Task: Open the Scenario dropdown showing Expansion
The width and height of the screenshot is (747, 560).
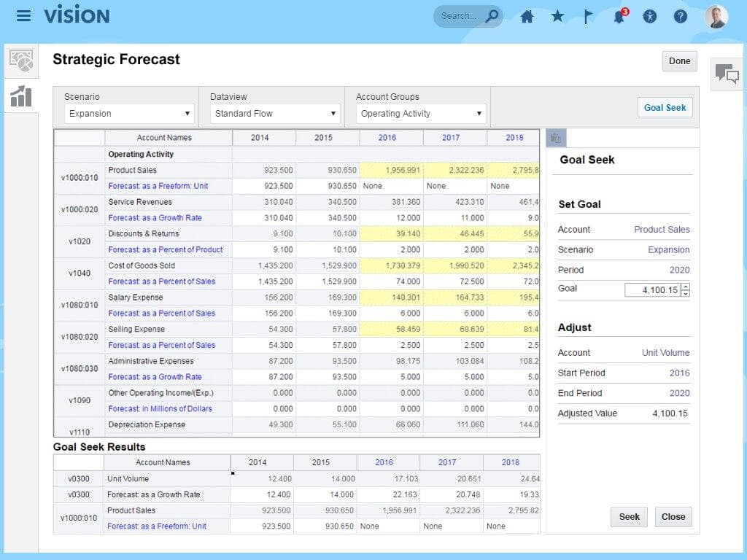Action: point(128,113)
